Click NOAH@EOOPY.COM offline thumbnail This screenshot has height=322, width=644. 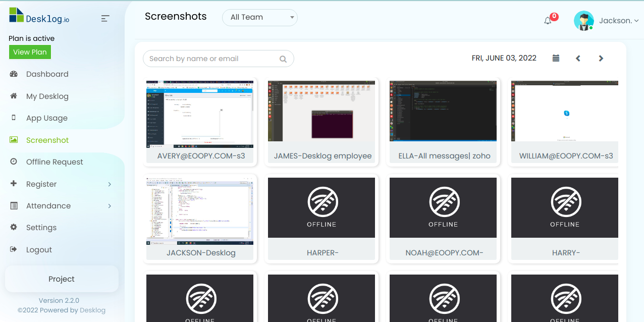click(443, 207)
